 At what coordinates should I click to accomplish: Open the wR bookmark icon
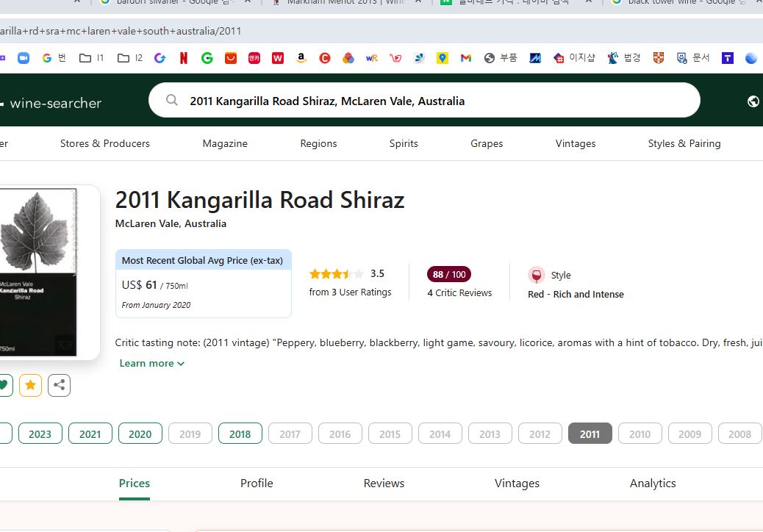pyautogui.click(x=372, y=58)
